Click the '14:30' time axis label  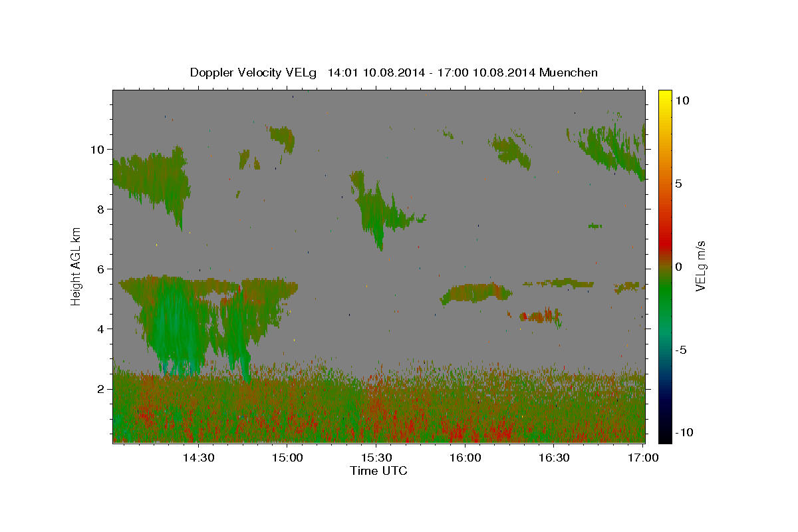point(198,458)
